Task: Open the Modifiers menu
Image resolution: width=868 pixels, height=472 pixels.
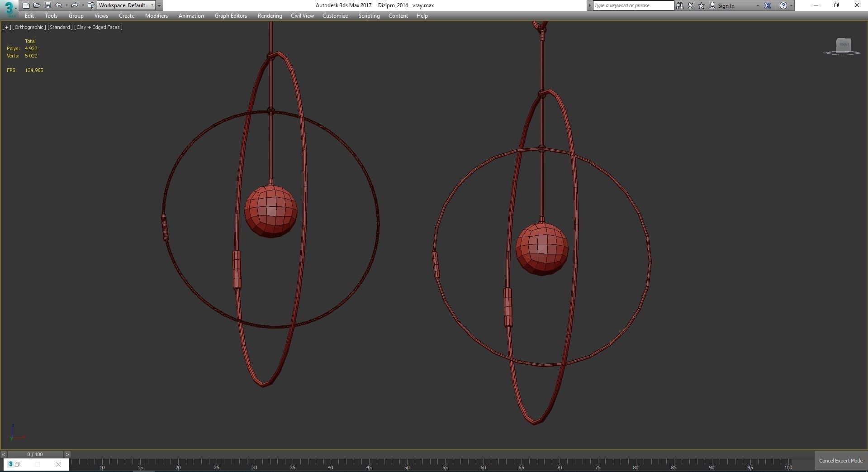Action: point(157,16)
